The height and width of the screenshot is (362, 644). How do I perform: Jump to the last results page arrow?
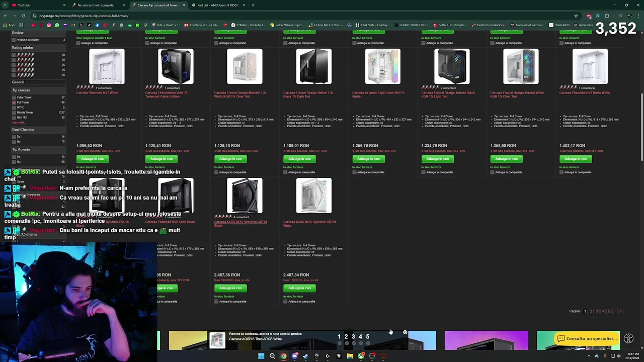(621, 312)
